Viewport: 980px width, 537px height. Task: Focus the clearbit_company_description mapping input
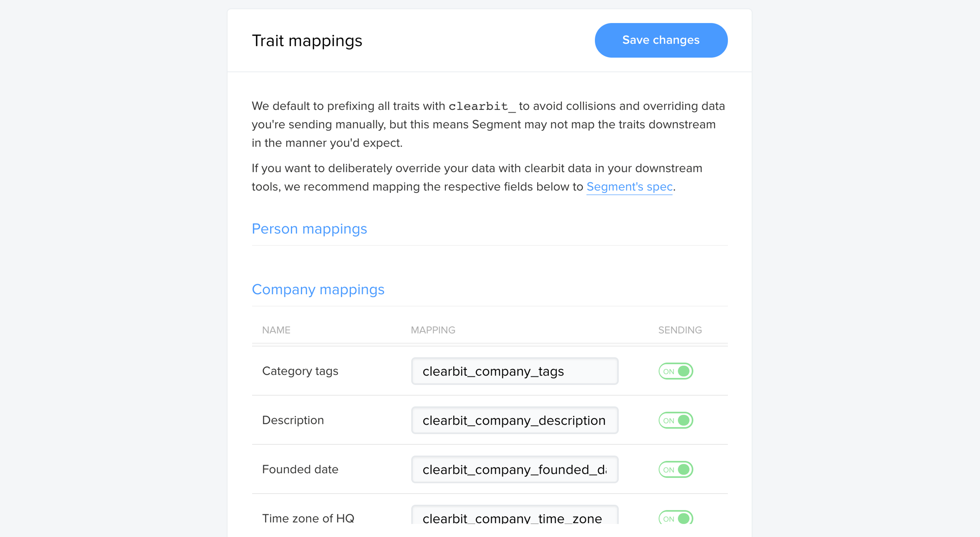click(515, 420)
